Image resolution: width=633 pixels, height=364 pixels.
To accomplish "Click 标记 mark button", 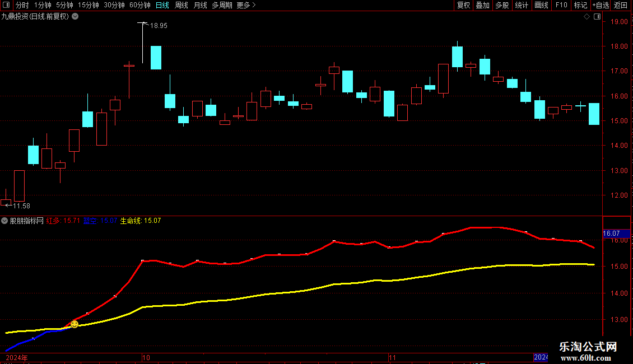I will tap(580, 5).
